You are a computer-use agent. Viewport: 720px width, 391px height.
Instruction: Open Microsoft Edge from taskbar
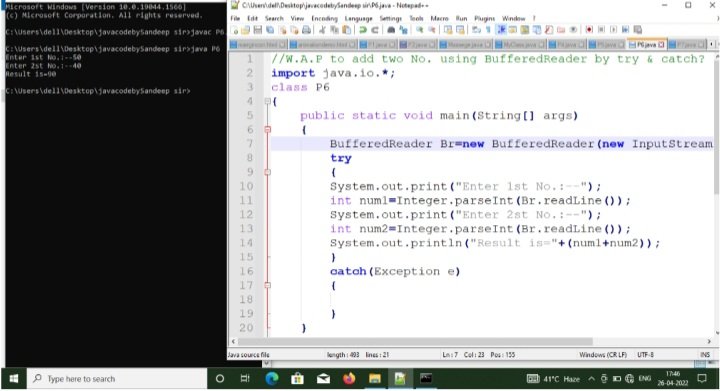[272, 379]
